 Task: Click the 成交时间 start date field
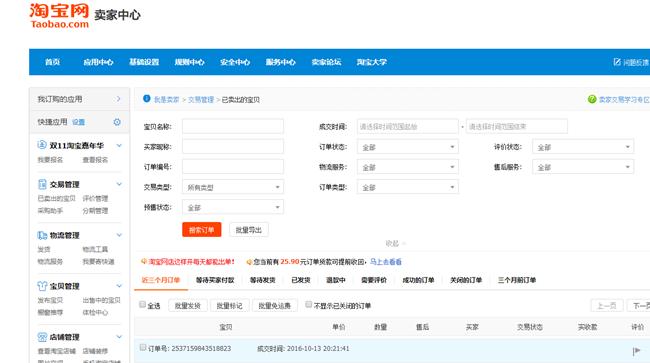[407, 126]
